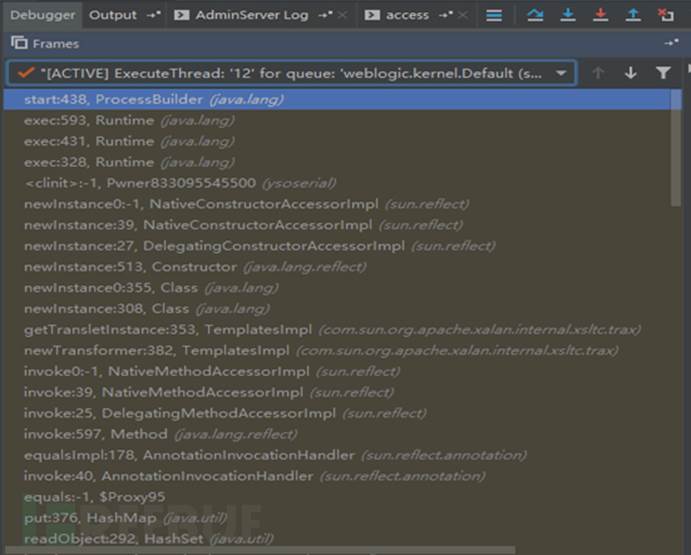691x555 pixels.
Task: Select frame invoke:597, Method
Action: tap(337, 434)
